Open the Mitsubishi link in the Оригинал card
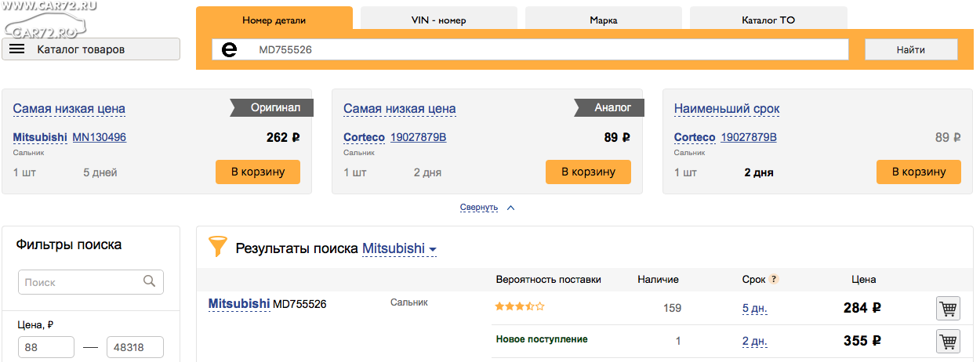This screenshot has width=980, height=362. click(x=40, y=137)
